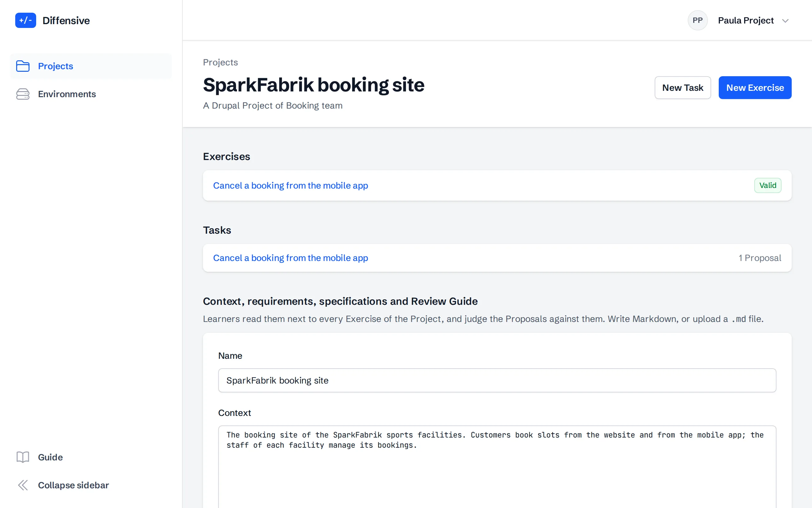Click the New Task button
Viewport: 812px width, 508px height.
[x=683, y=88]
